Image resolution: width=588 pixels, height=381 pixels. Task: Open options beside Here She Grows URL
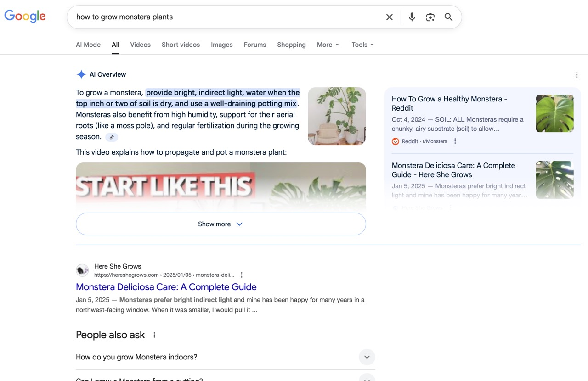pyautogui.click(x=242, y=275)
